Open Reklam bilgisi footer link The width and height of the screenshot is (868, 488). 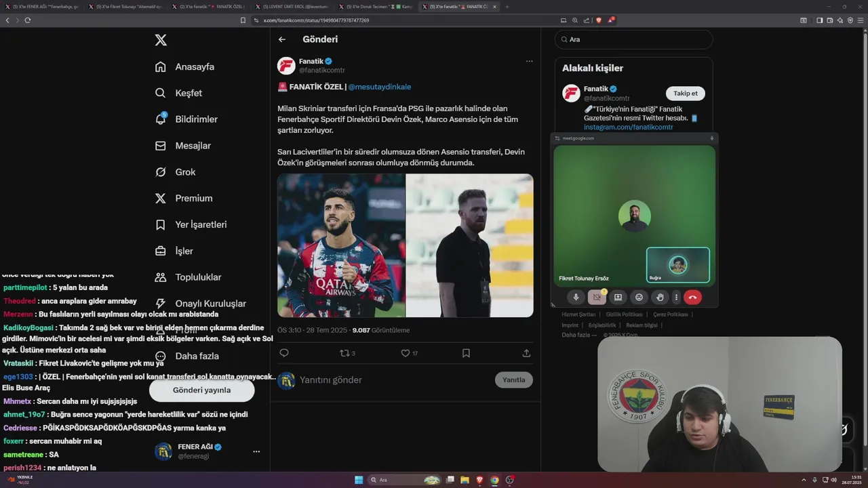pos(642,325)
